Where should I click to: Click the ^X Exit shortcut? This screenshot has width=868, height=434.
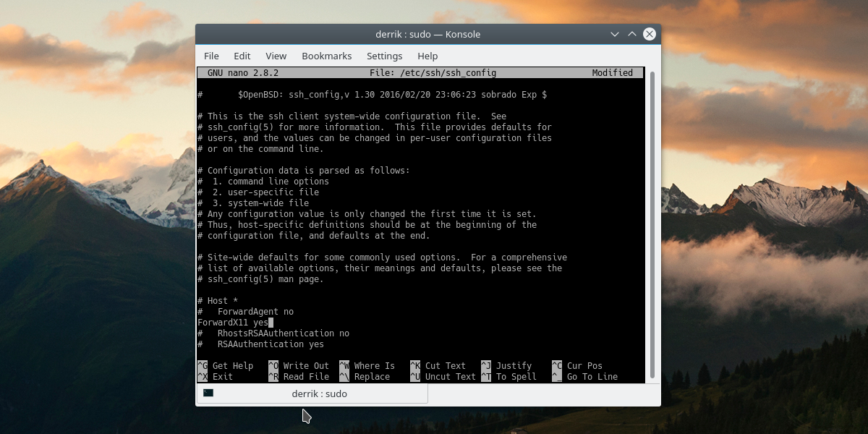coord(219,376)
